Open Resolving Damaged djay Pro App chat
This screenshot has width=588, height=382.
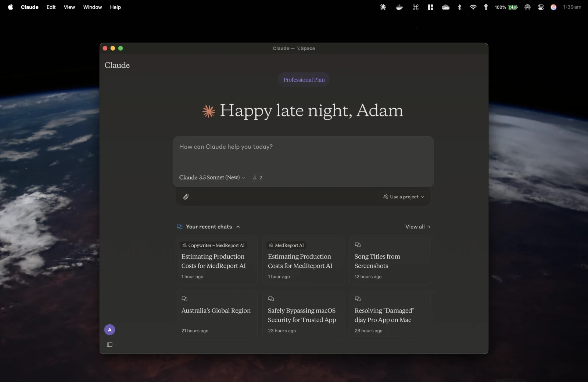pyautogui.click(x=390, y=314)
